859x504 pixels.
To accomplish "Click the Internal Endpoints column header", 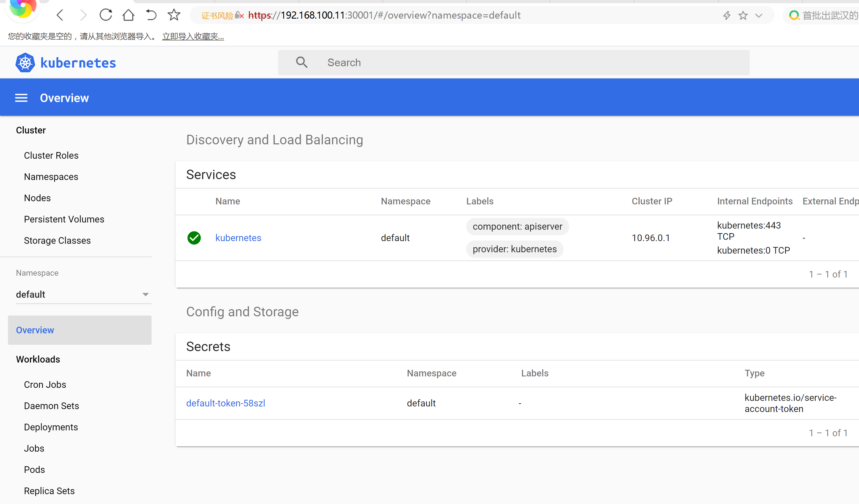I will point(755,201).
